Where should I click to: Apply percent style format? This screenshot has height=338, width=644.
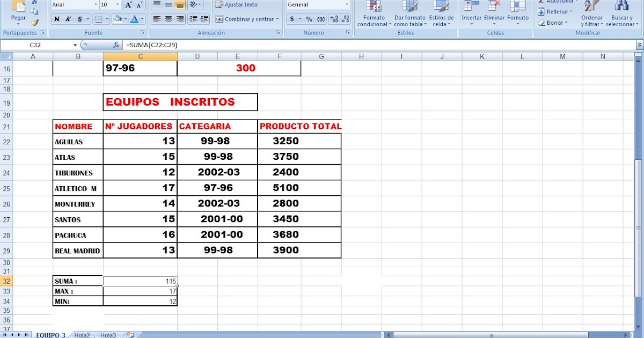click(309, 19)
